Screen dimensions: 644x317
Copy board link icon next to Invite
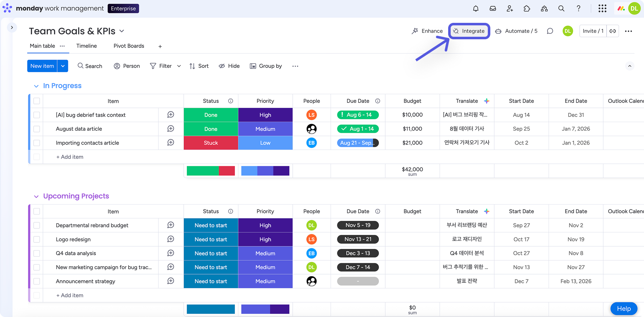pyautogui.click(x=613, y=31)
